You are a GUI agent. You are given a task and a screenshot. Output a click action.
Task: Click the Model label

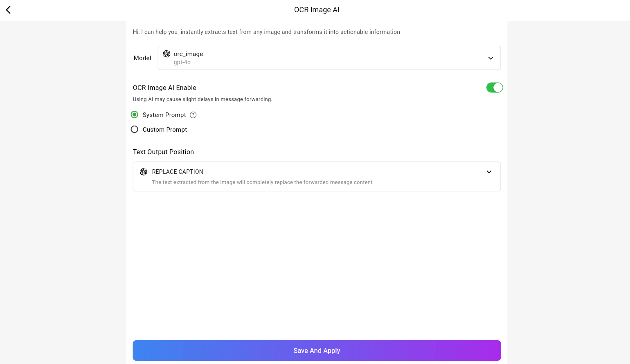142,58
